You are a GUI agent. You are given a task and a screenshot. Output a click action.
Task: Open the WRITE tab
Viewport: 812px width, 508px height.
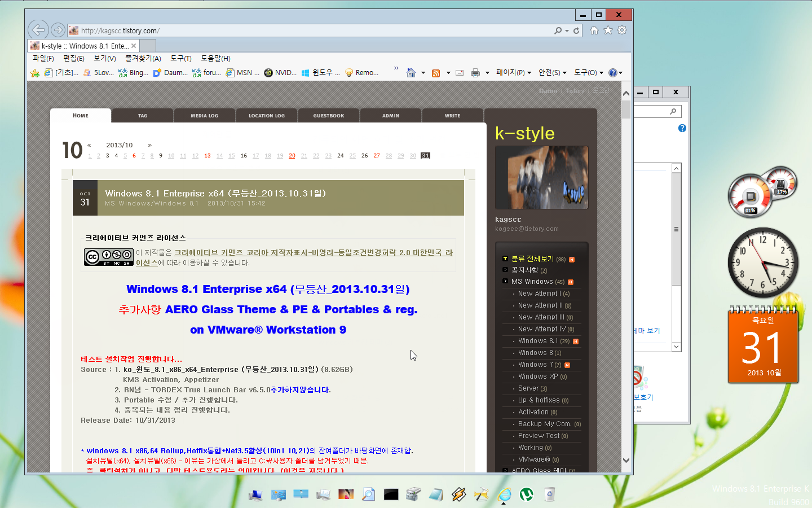(452, 116)
